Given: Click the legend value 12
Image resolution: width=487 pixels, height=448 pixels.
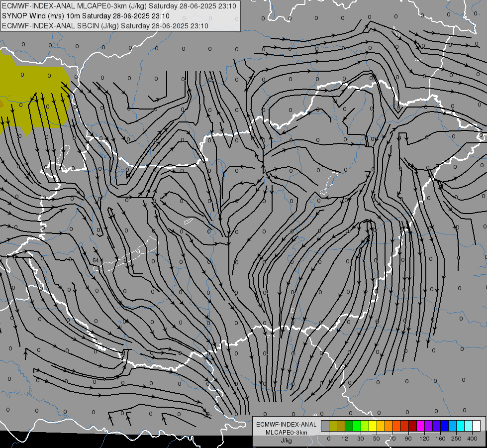Looking at the screenshot, I should 345,439.
